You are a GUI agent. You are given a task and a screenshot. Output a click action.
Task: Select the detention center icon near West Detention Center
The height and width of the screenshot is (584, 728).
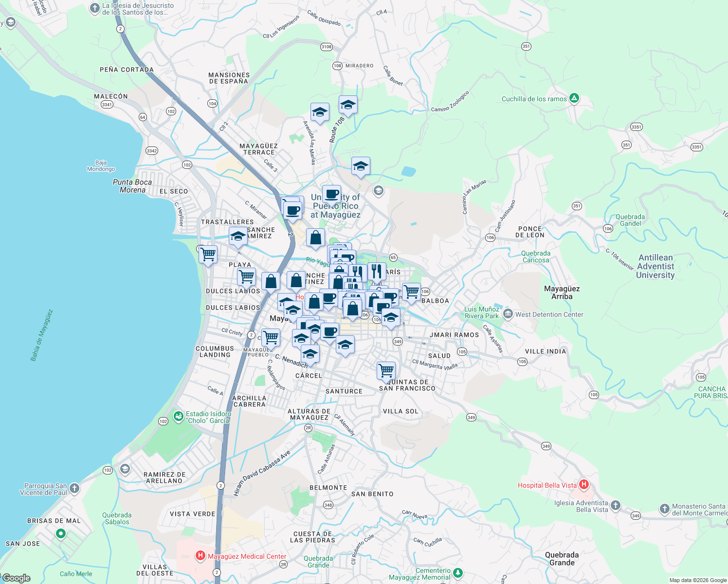click(508, 314)
